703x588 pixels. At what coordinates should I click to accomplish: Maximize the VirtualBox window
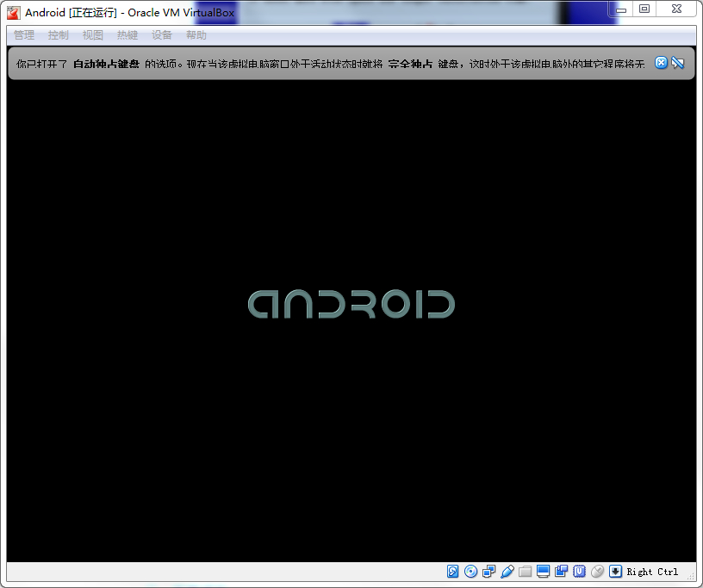(x=644, y=9)
